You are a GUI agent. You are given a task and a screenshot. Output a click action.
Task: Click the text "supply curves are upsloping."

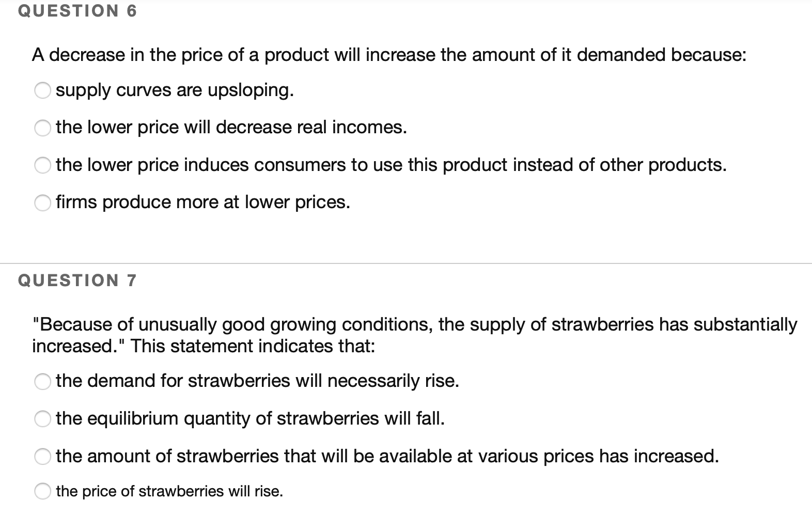175,91
